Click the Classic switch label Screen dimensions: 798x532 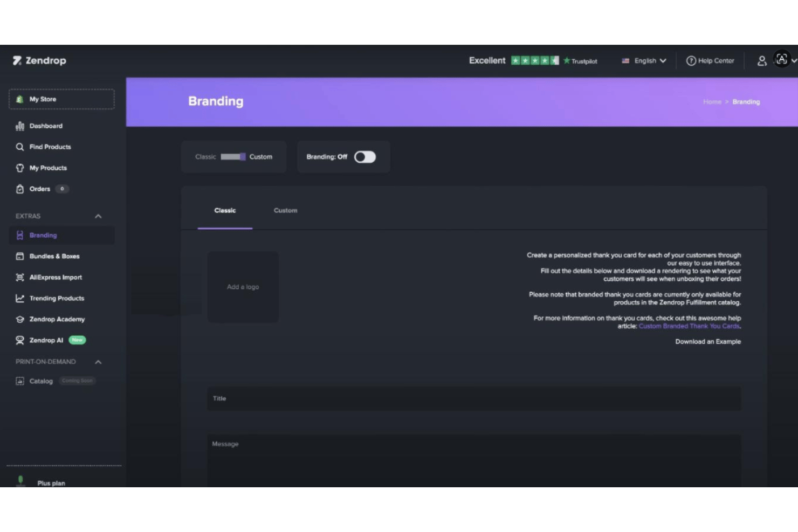coord(205,157)
